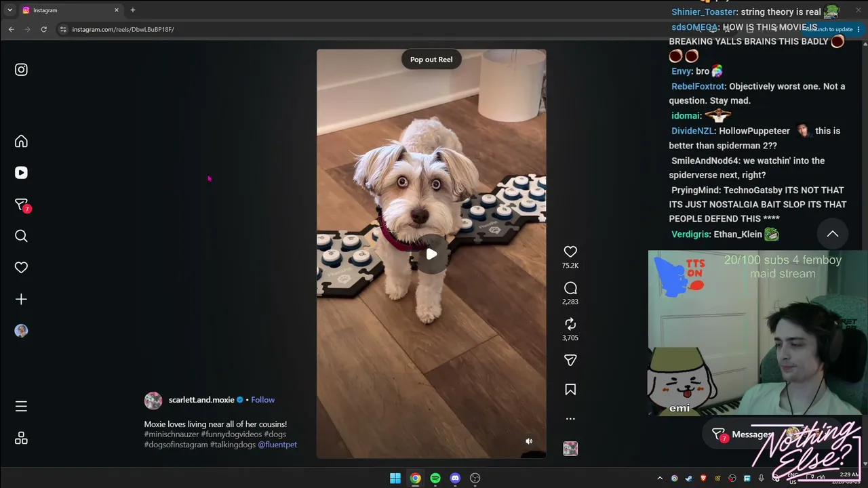
Task: Click the 2,283 comments count
Action: pyautogui.click(x=570, y=302)
